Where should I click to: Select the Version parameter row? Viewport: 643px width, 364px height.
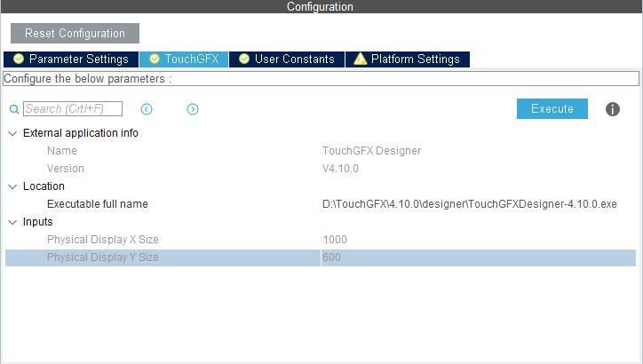pyautogui.click(x=321, y=169)
